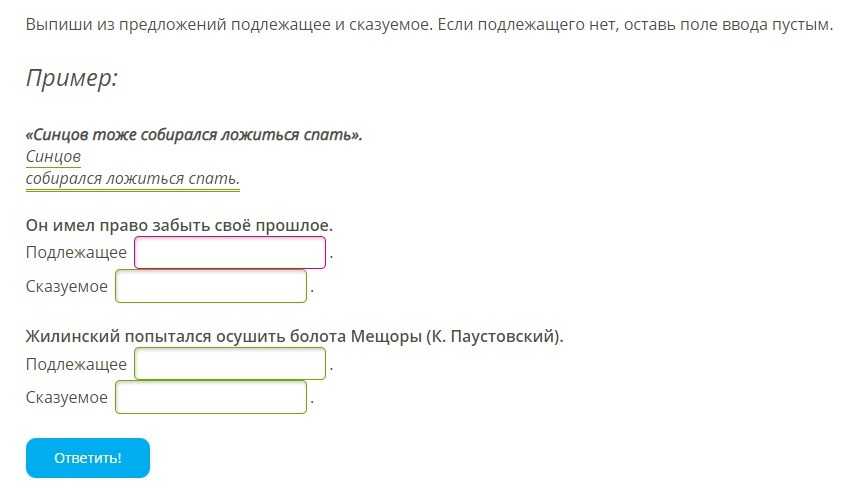Image resolution: width=844 pixels, height=494 pixels.
Task: Click the word "прошлое" in the first sentence
Action: [298, 224]
